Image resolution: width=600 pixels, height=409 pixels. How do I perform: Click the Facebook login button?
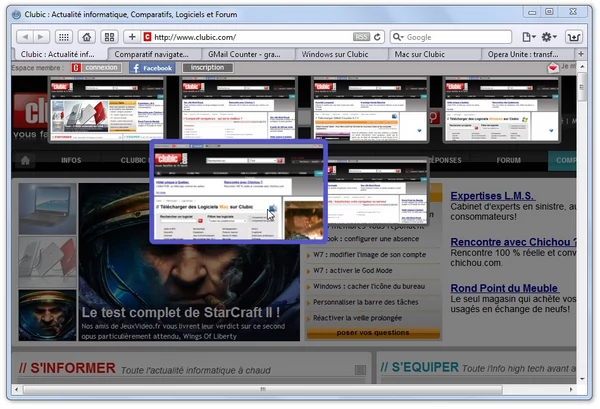pyautogui.click(x=152, y=68)
